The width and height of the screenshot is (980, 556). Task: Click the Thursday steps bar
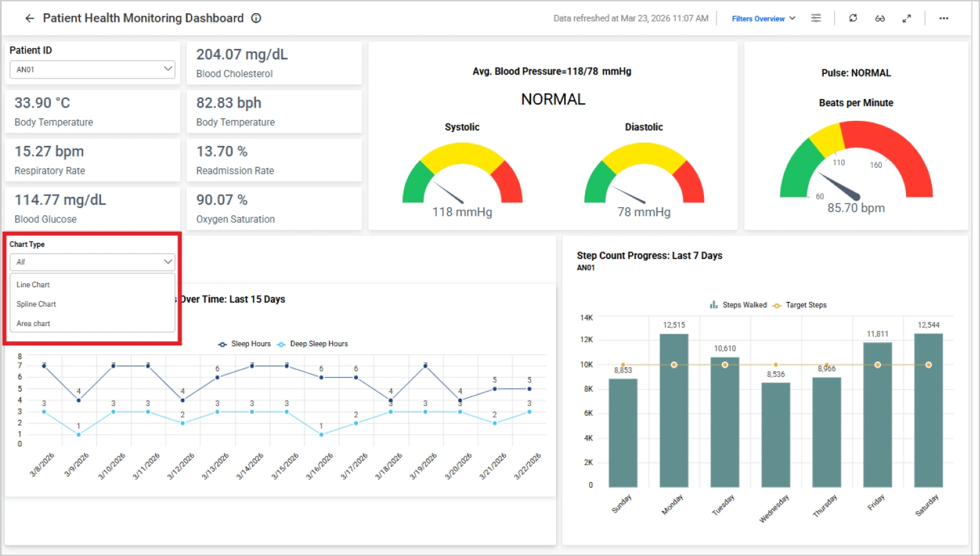pos(827,433)
